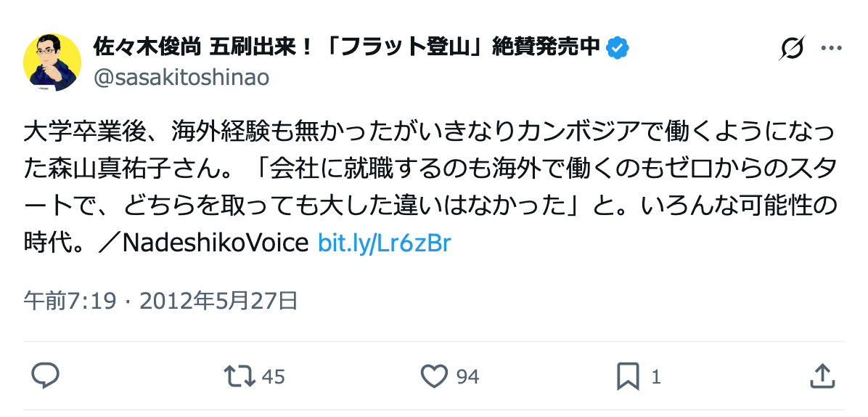Screen dimensions: 868x417
Task: Click the 94 likes count
Action: pos(467,377)
